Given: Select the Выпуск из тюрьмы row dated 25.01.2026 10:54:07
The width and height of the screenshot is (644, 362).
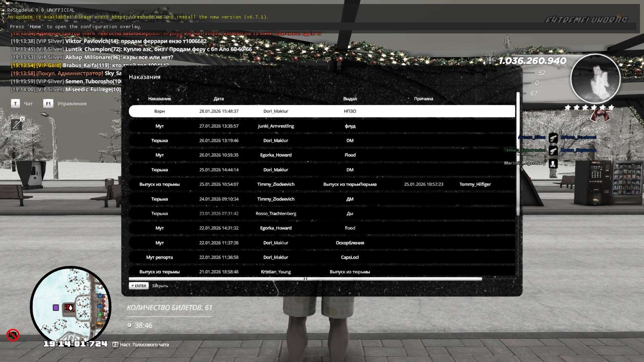Looking at the screenshot, I should (322, 184).
